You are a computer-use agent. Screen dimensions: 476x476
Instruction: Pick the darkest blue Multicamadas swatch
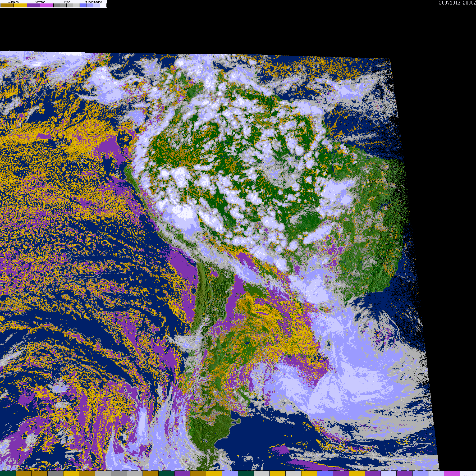tap(83, 5)
